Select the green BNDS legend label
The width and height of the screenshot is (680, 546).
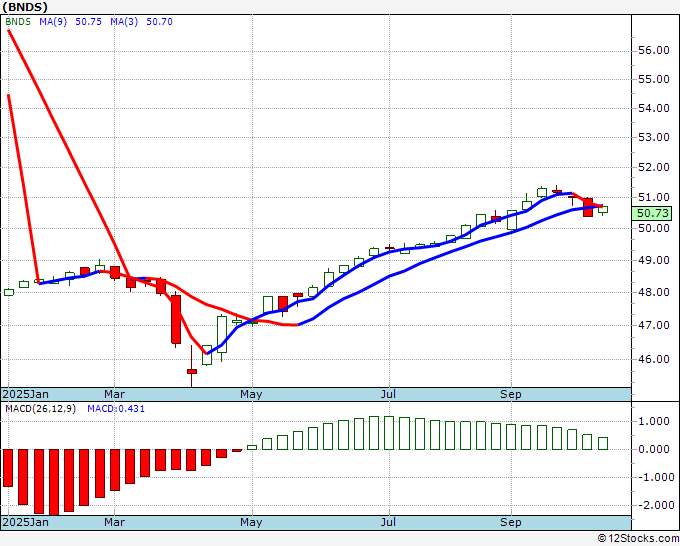pos(18,22)
